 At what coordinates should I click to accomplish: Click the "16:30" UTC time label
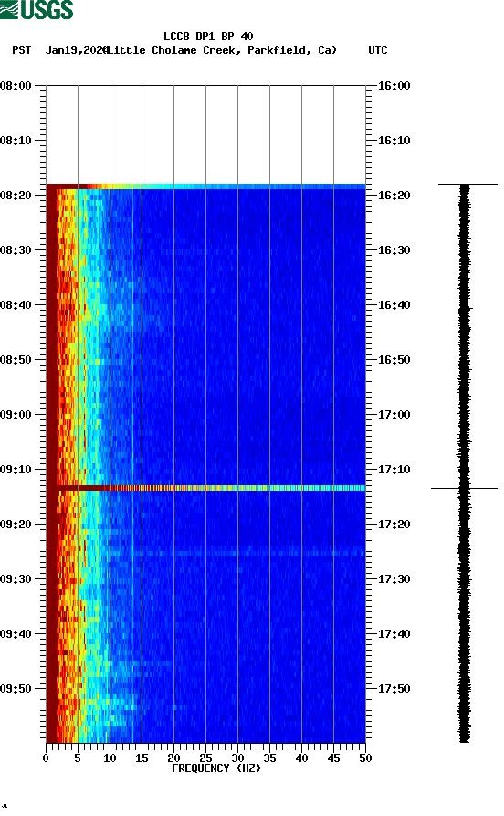[394, 250]
